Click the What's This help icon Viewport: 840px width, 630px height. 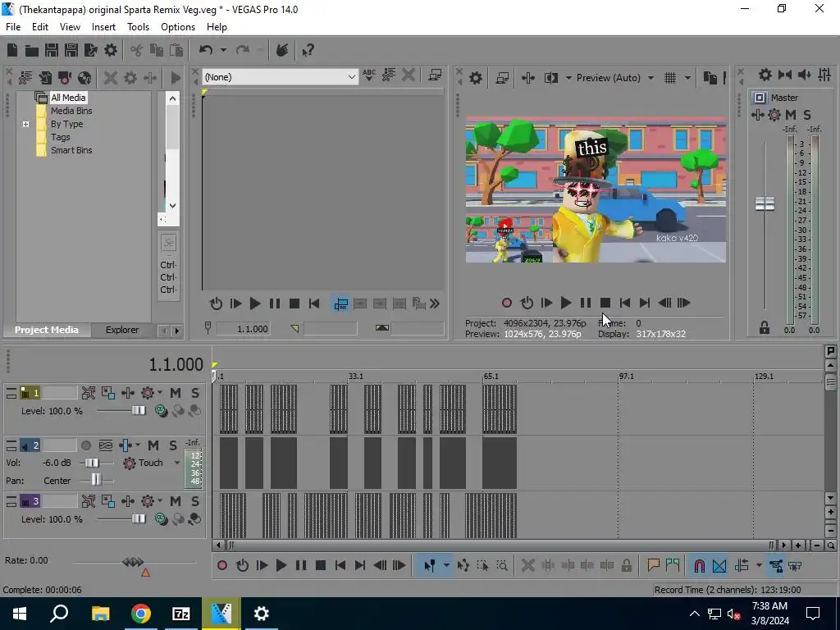[x=308, y=50]
